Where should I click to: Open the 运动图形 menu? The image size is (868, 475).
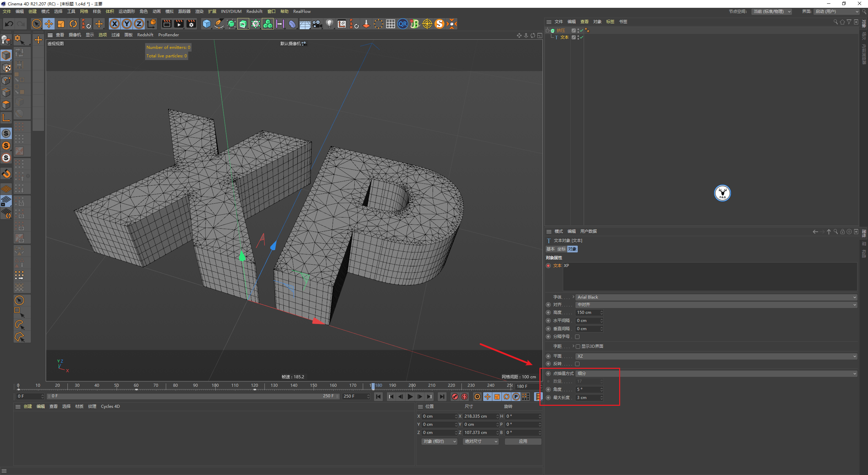[x=126, y=11]
